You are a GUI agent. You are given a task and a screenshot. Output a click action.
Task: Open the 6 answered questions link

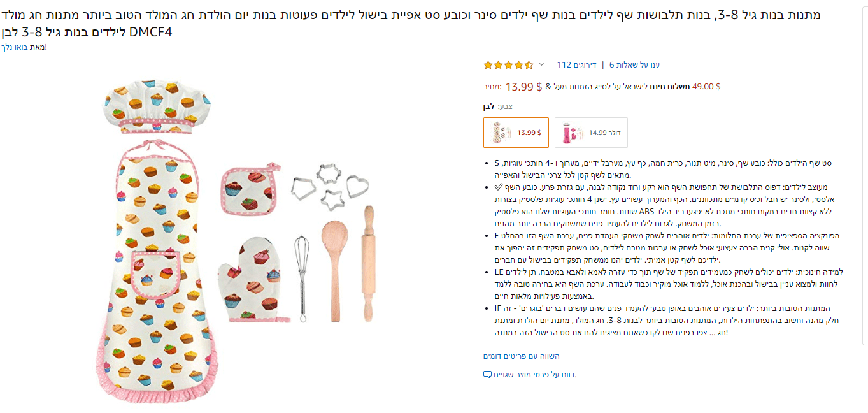(634, 64)
